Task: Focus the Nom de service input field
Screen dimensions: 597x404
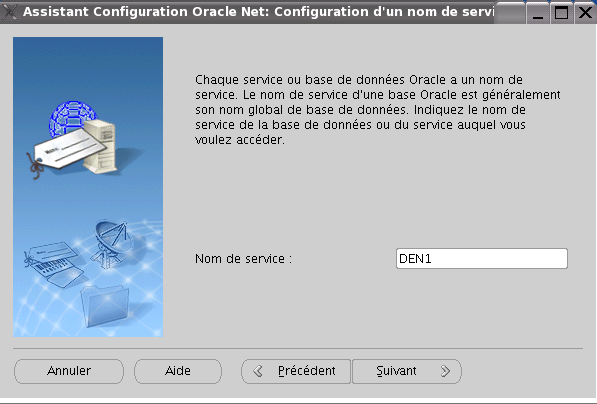Action: point(482,259)
